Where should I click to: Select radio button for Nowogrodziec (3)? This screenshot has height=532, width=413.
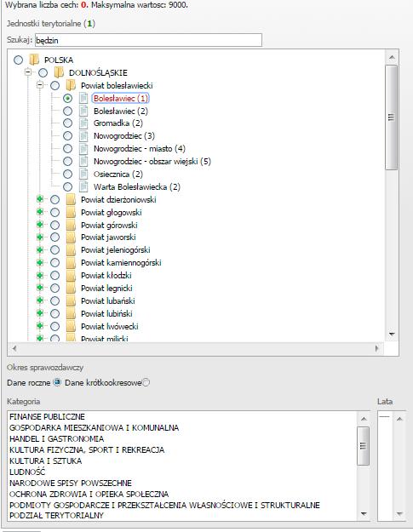67,136
